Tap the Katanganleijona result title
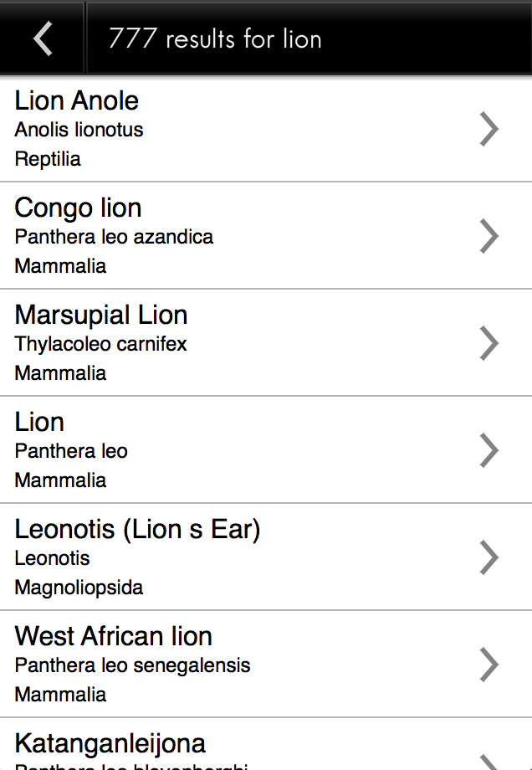Screen dimensions: 532x770 pos(110,743)
